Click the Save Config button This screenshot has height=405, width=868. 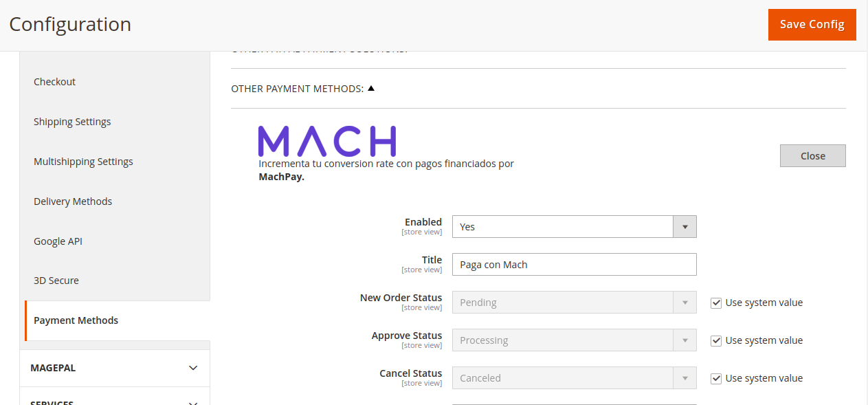click(812, 25)
